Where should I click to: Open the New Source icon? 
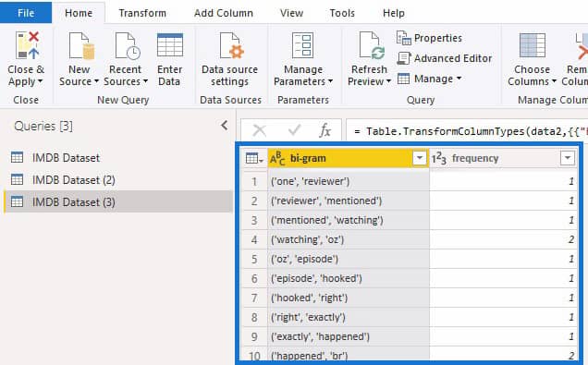[81, 46]
